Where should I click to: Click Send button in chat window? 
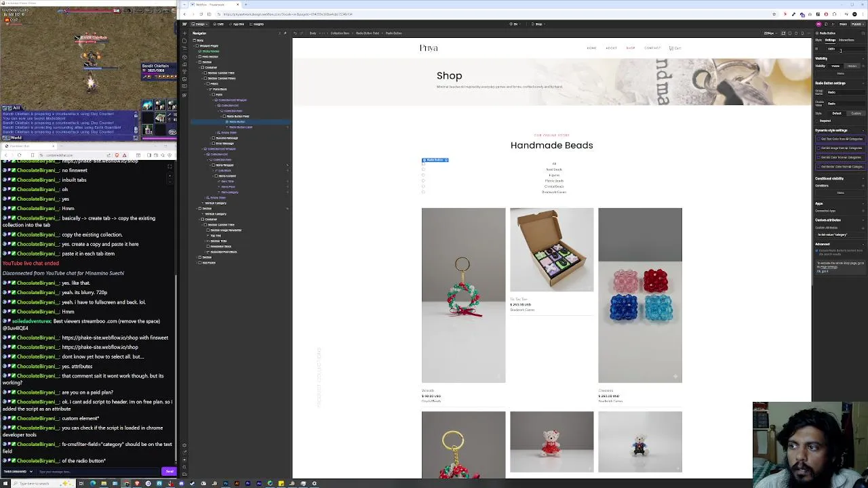coord(170,471)
